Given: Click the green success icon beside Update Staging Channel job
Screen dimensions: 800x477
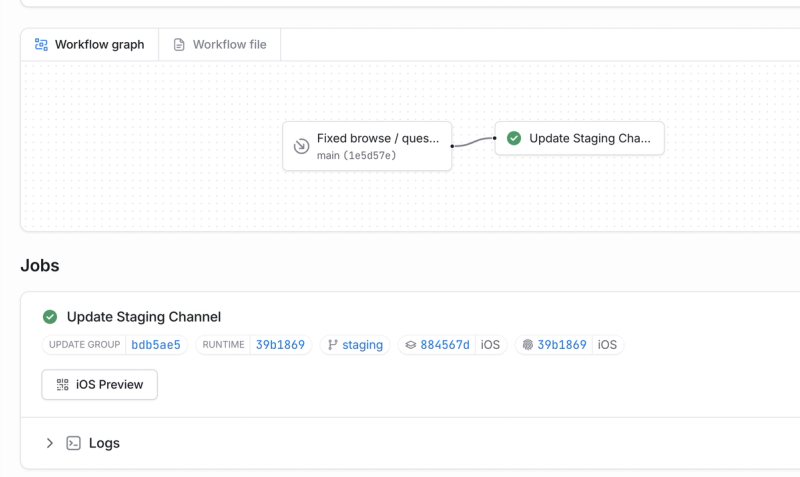Looking at the screenshot, I should tap(50, 317).
